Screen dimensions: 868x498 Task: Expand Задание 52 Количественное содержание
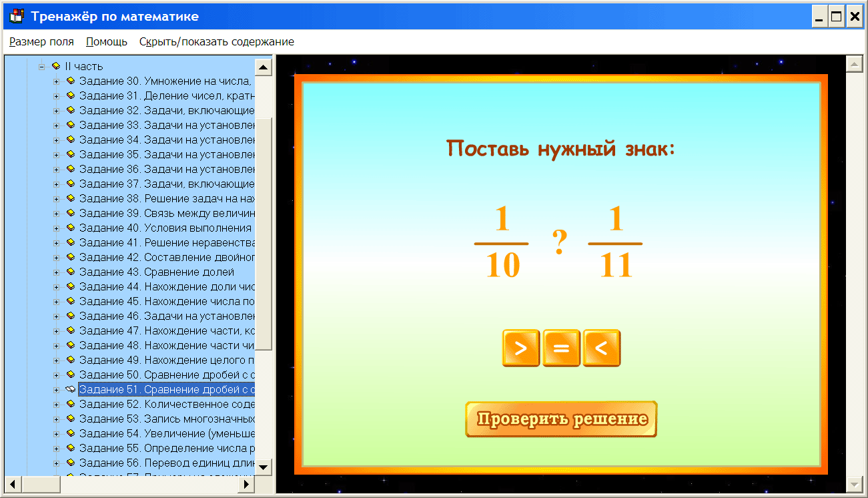57,404
